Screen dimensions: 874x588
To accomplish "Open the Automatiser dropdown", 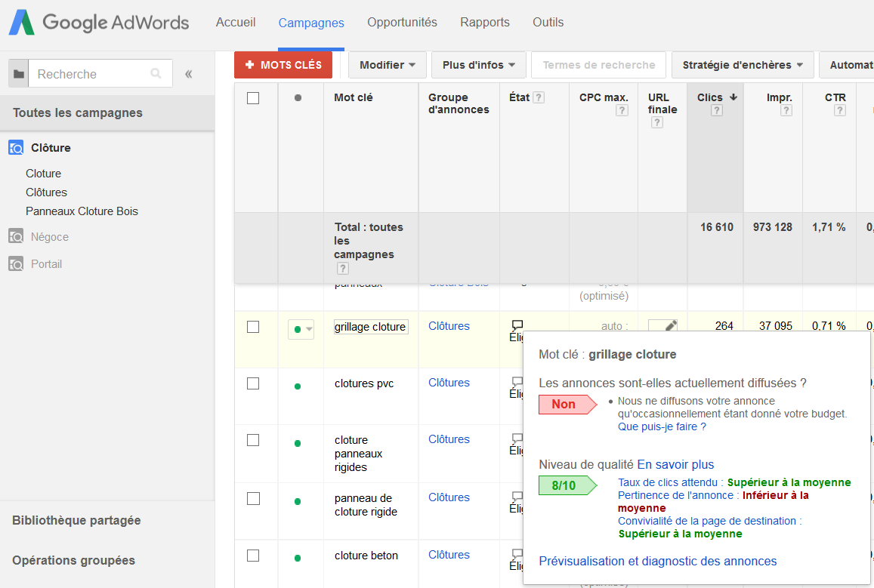I will (848, 65).
